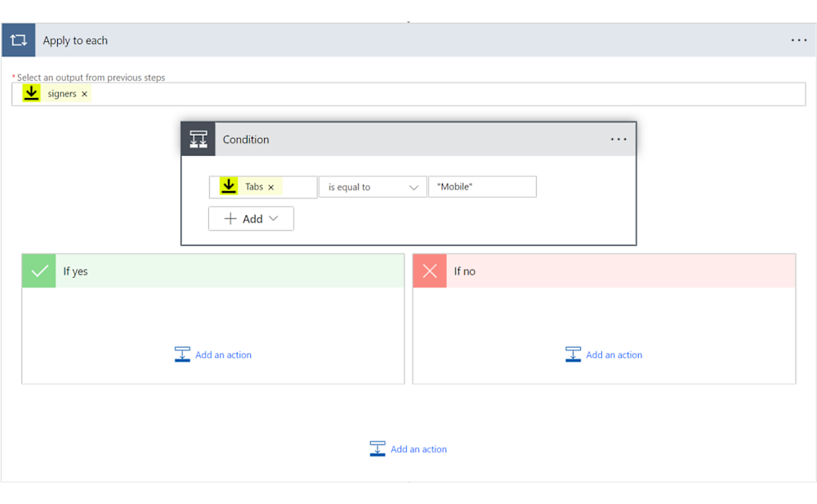Add an action below both branches
The height and width of the screenshot is (504, 817).
pos(408,448)
